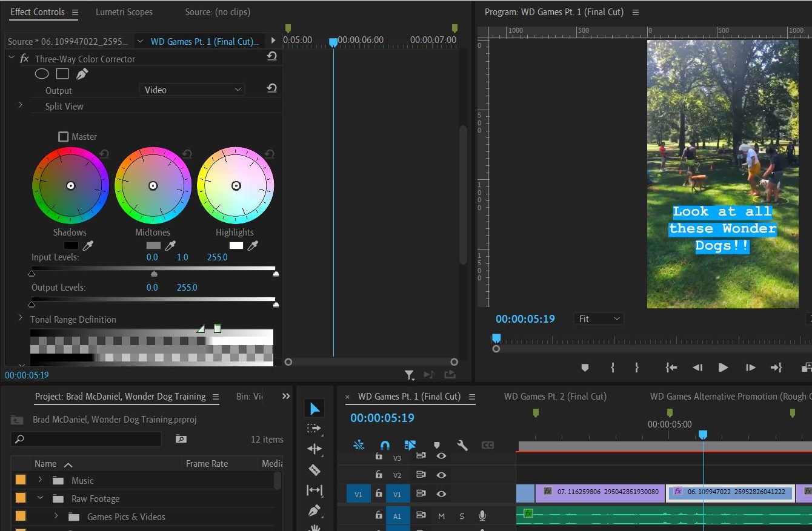The height and width of the screenshot is (531, 812).
Task: Click the Shadows black color swatch
Action: point(71,245)
